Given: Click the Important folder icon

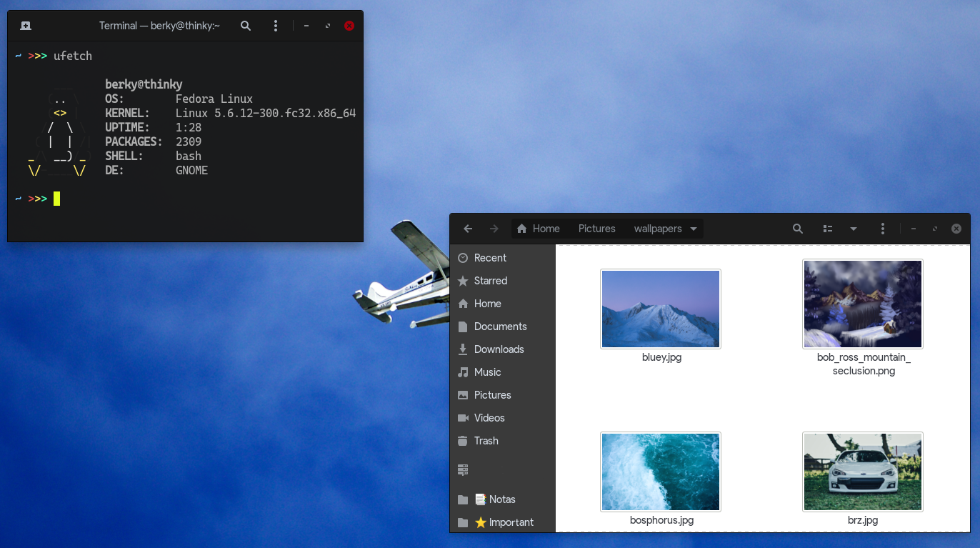Looking at the screenshot, I should coord(463,522).
